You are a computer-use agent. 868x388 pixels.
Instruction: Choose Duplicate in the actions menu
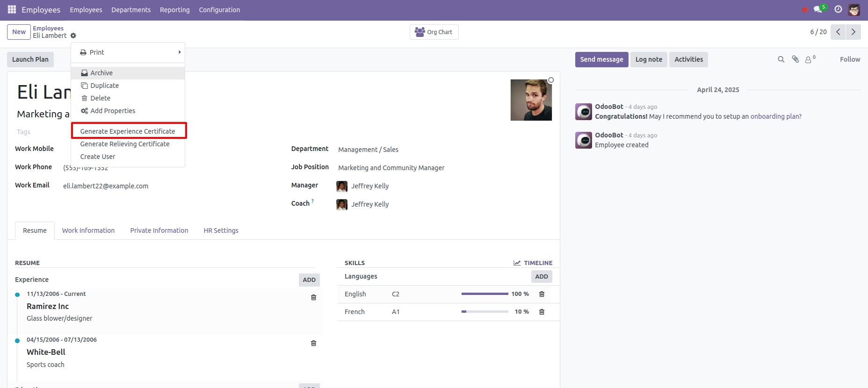click(x=128, y=86)
